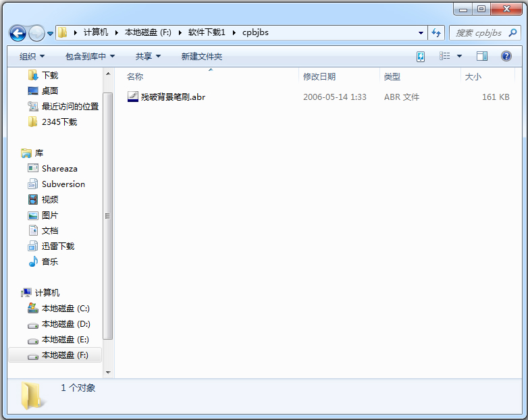This screenshot has width=528, height=420.
Task: Sort files by 修改日期 column header
Action: [319, 77]
